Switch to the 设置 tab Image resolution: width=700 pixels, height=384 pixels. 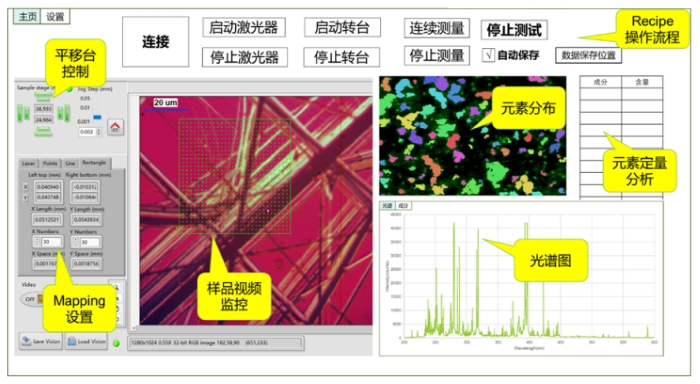[55, 17]
